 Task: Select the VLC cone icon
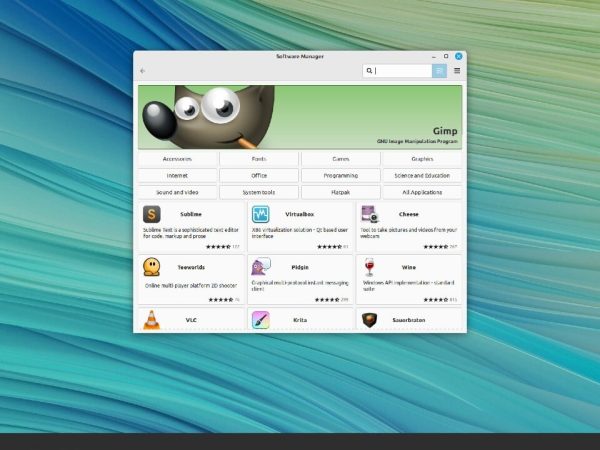click(x=151, y=320)
